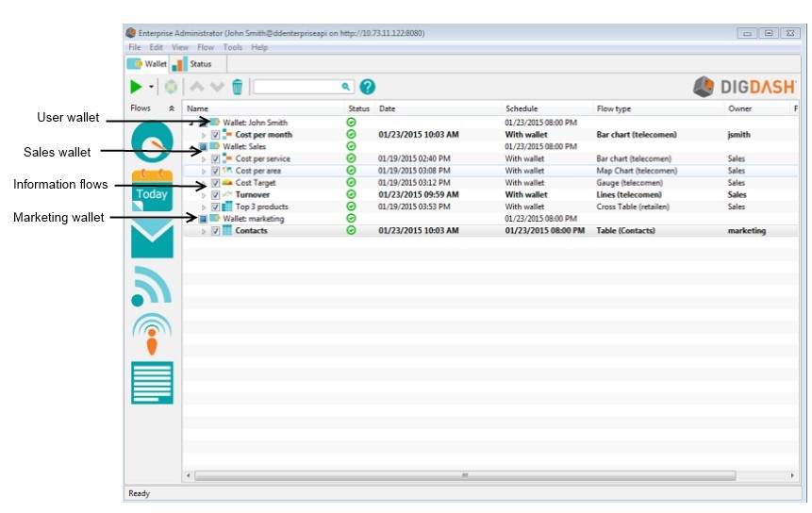Open the dropdown arrow beside the play button
Image resolution: width=812 pixels, height=513 pixels.
point(151,87)
